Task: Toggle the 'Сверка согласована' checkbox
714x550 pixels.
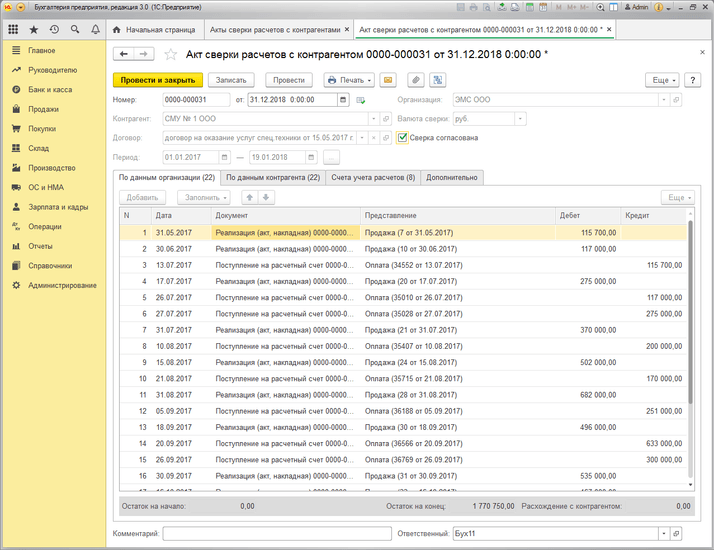Action: pyautogui.click(x=402, y=138)
